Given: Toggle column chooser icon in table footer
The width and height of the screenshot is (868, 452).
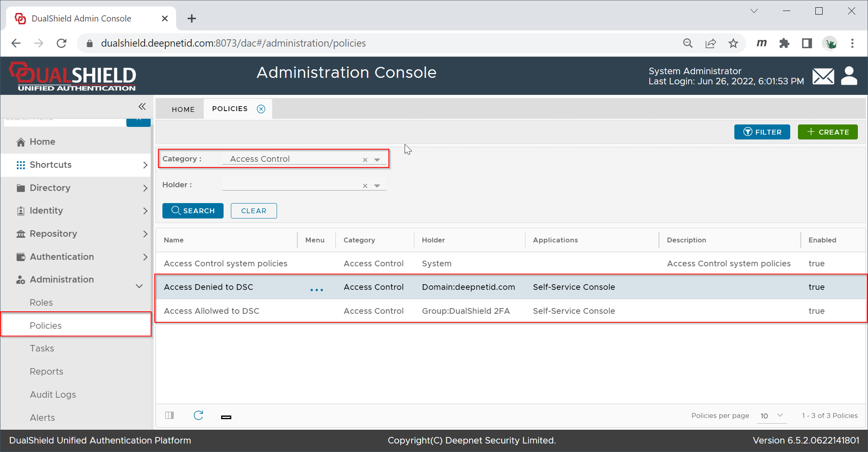Looking at the screenshot, I should point(170,416).
